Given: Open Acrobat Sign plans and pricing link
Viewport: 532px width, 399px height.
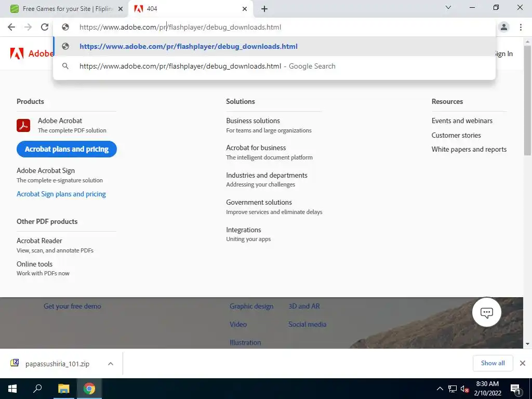Looking at the screenshot, I should click(x=61, y=194).
